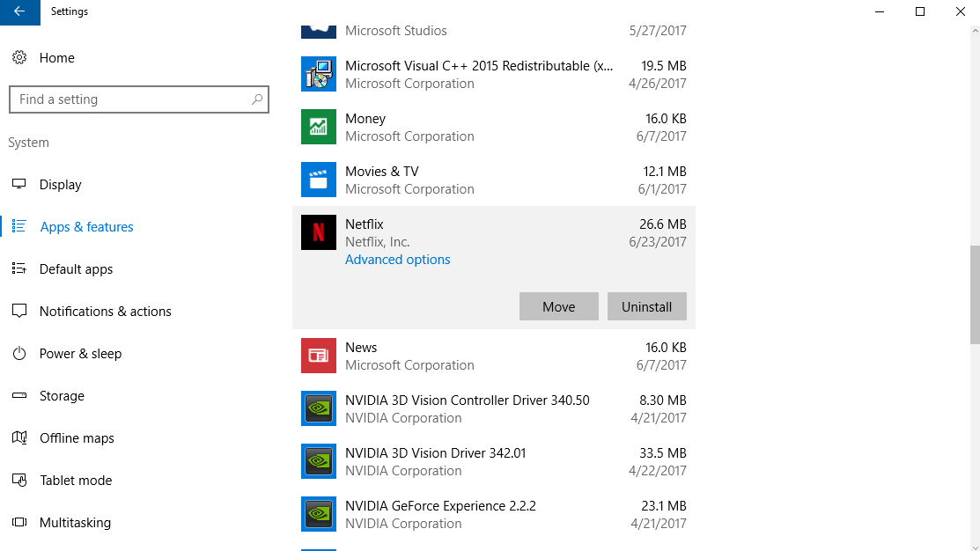980x551 pixels.
Task: Click the Power & sleep icon
Action: pyautogui.click(x=19, y=354)
